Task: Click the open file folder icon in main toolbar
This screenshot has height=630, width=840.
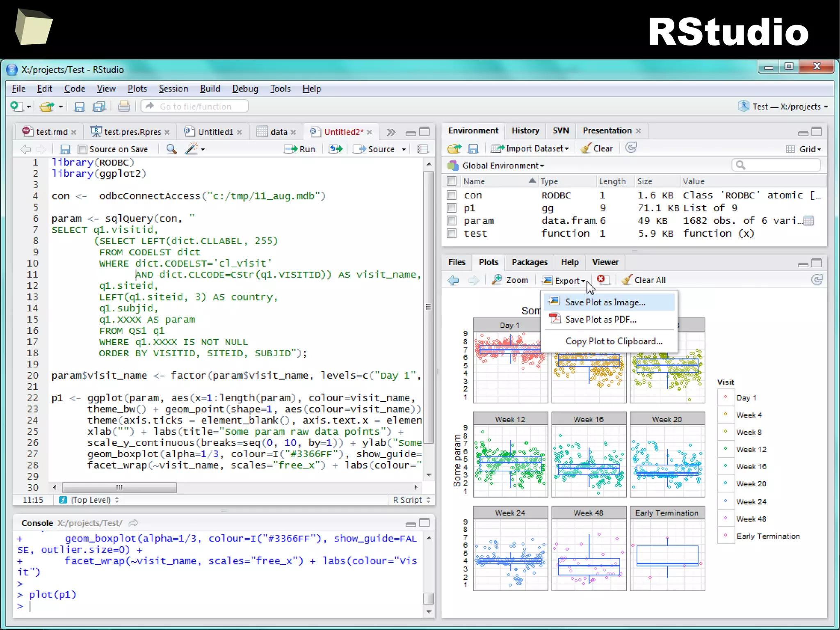Action: (x=47, y=107)
